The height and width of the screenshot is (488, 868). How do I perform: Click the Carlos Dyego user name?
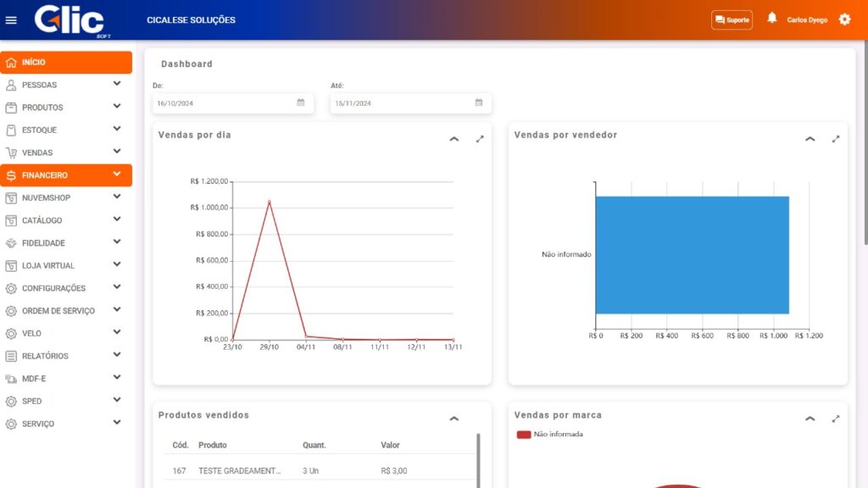(x=807, y=19)
